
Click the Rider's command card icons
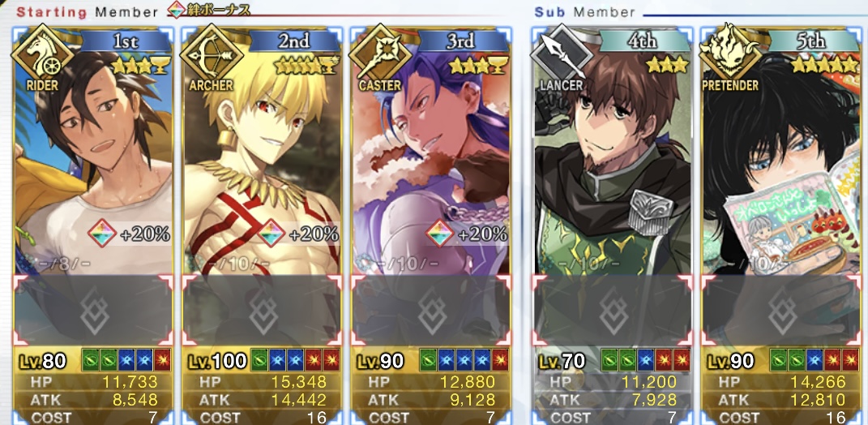pyautogui.click(x=126, y=360)
